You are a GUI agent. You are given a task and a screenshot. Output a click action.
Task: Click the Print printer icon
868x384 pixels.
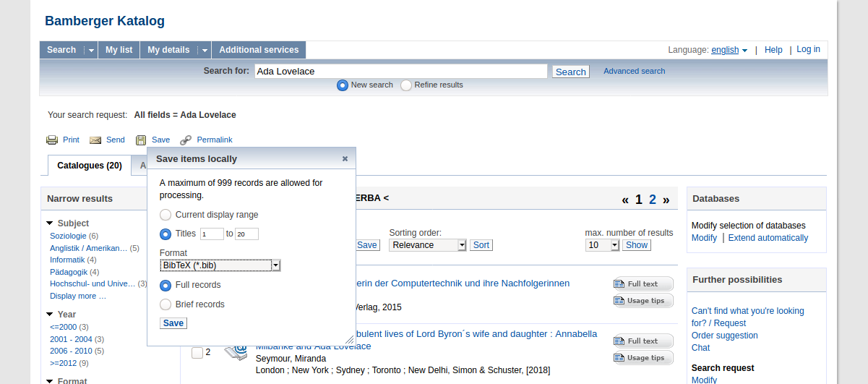(x=52, y=140)
